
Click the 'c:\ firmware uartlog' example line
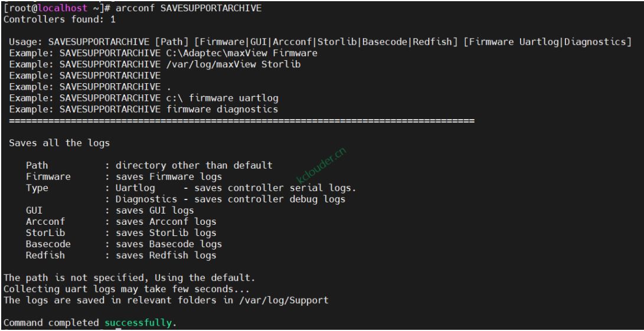tap(144, 98)
